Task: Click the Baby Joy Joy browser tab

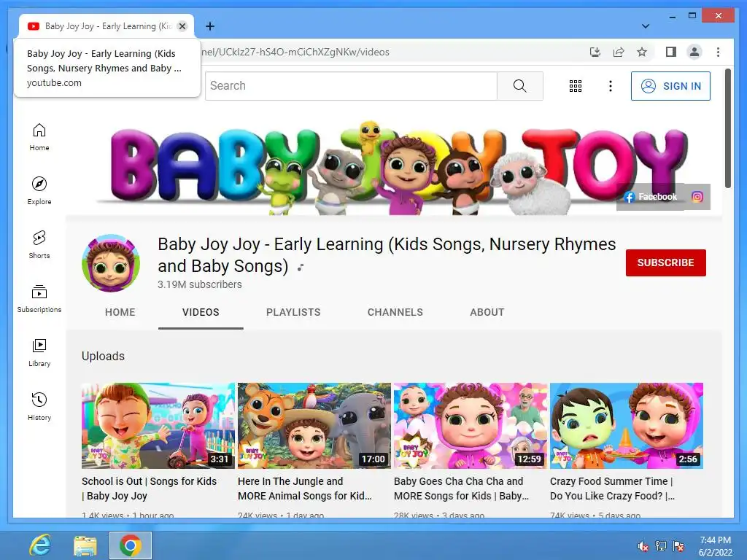Action: (x=107, y=26)
